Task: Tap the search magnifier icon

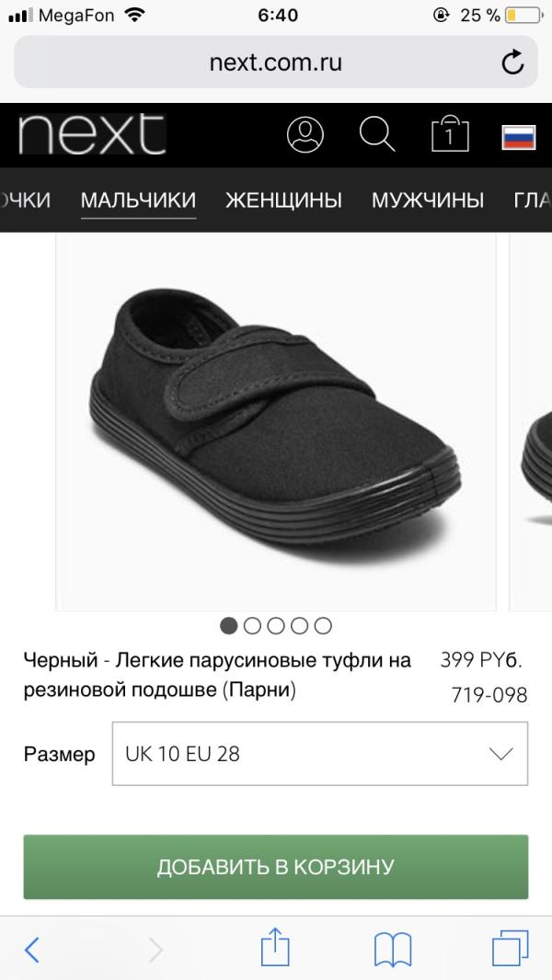Action: pos(377,133)
